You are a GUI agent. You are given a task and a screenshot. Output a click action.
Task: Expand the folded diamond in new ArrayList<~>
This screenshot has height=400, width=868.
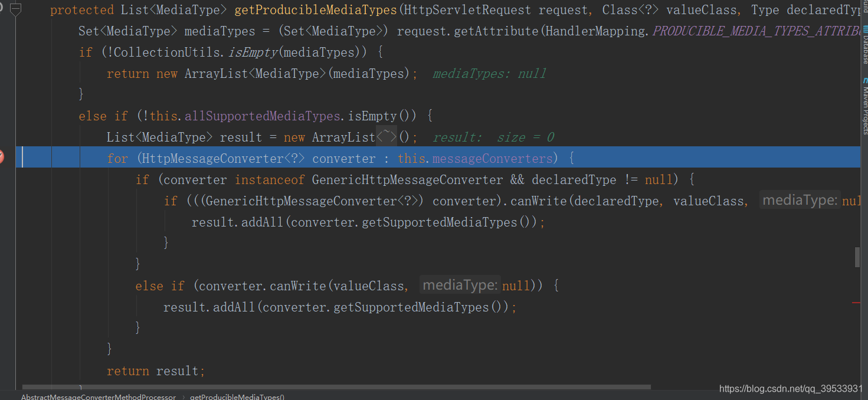tap(386, 137)
